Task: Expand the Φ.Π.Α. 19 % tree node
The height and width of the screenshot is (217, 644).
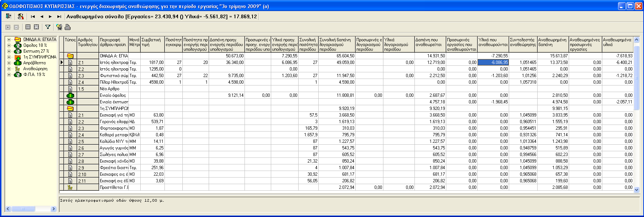Action: point(9,75)
